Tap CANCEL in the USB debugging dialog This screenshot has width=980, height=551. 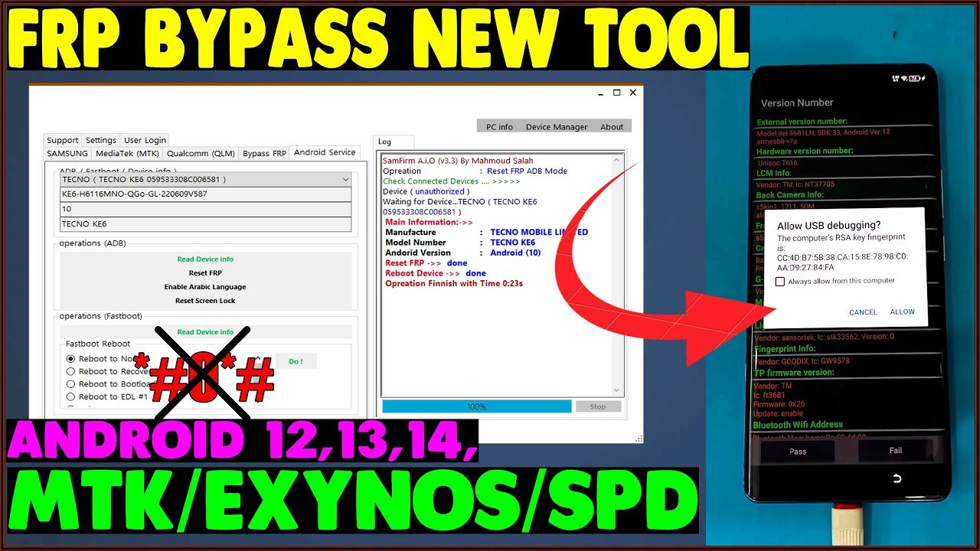click(x=863, y=312)
